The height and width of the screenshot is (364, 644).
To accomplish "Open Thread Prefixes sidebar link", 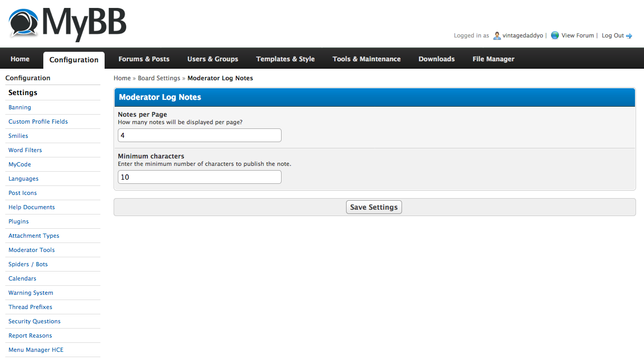I will pos(30,307).
